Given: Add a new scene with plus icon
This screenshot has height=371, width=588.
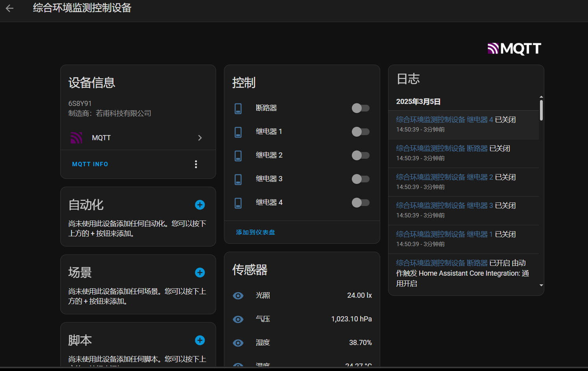Looking at the screenshot, I should (x=200, y=273).
